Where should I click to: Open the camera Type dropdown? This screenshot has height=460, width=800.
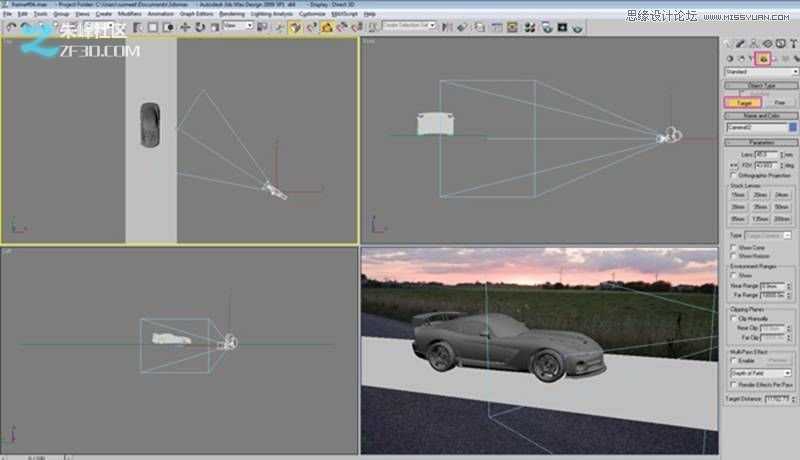(767, 236)
